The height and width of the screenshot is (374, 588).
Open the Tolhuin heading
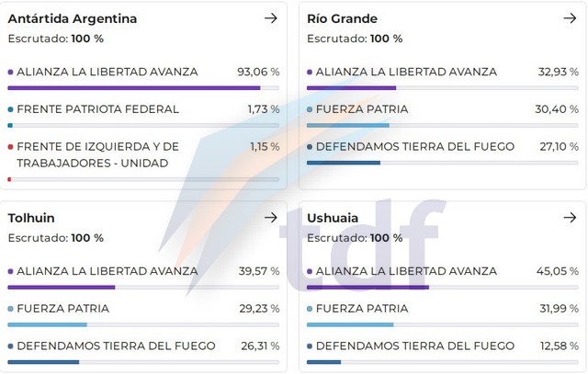31,218
